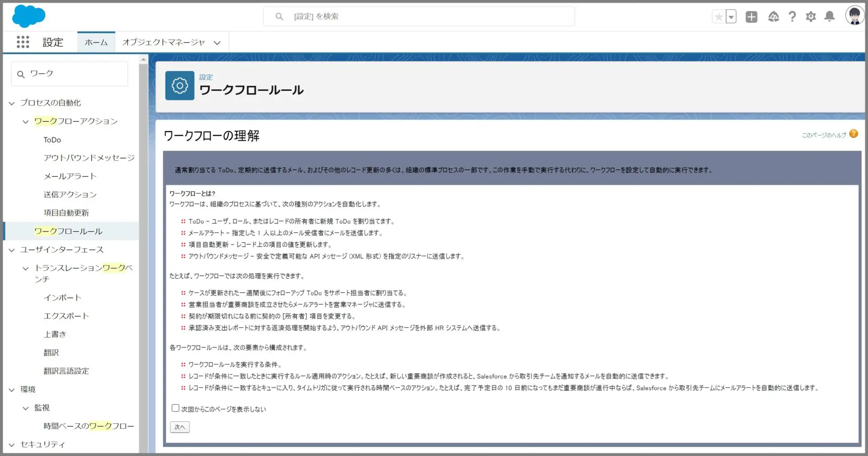Select メールアラート in the sidebar
The image size is (868, 456).
[x=70, y=176]
